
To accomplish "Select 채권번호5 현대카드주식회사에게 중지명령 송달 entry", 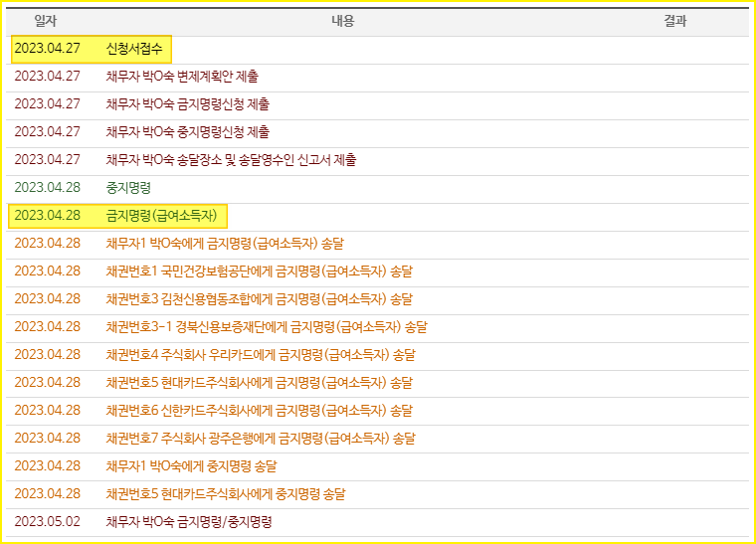I will point(226,494).
